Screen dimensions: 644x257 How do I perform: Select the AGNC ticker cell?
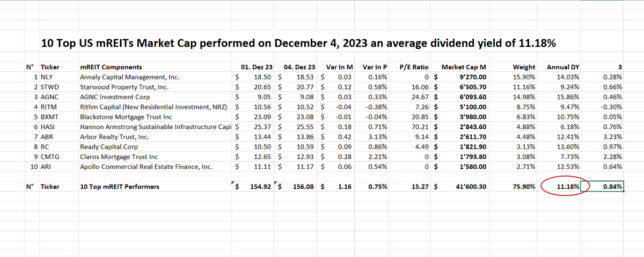pyautogui.click(x=50, y=97)
